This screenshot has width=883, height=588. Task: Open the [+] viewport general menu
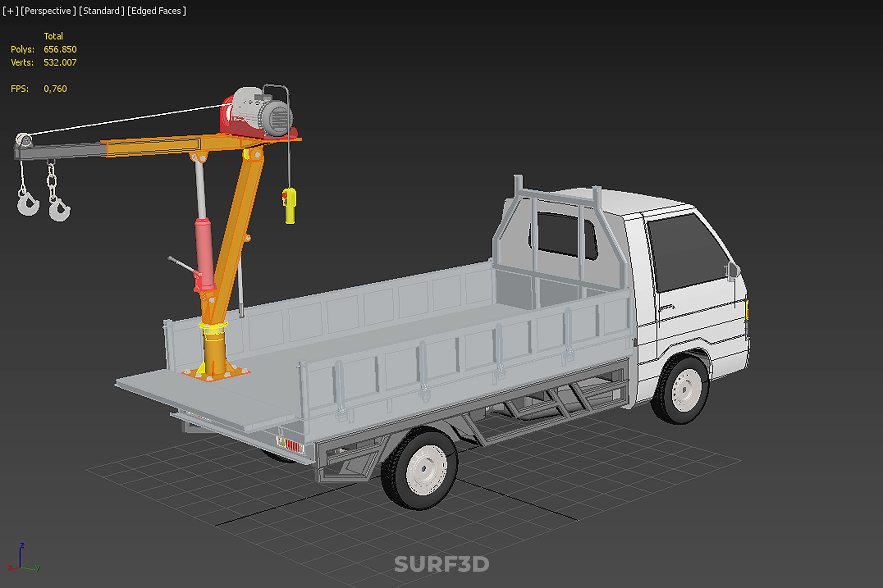[10, 11]
